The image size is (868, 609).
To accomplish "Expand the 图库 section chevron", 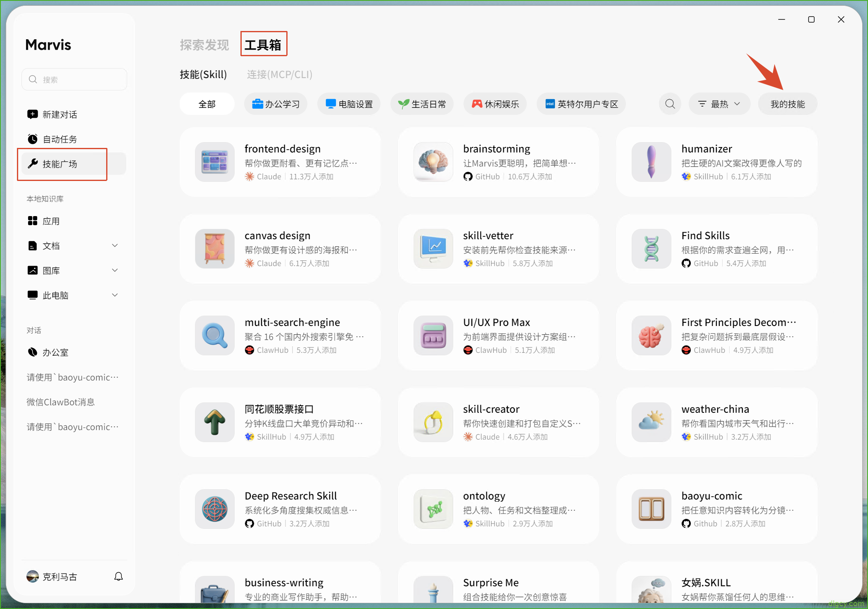I will (115, 270).
